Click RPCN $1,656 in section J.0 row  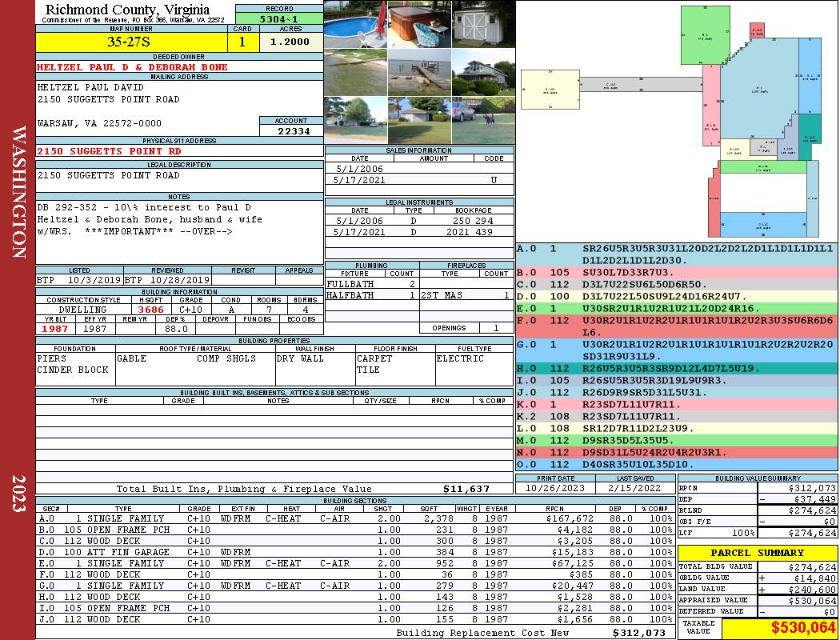[x=575, y=619]
